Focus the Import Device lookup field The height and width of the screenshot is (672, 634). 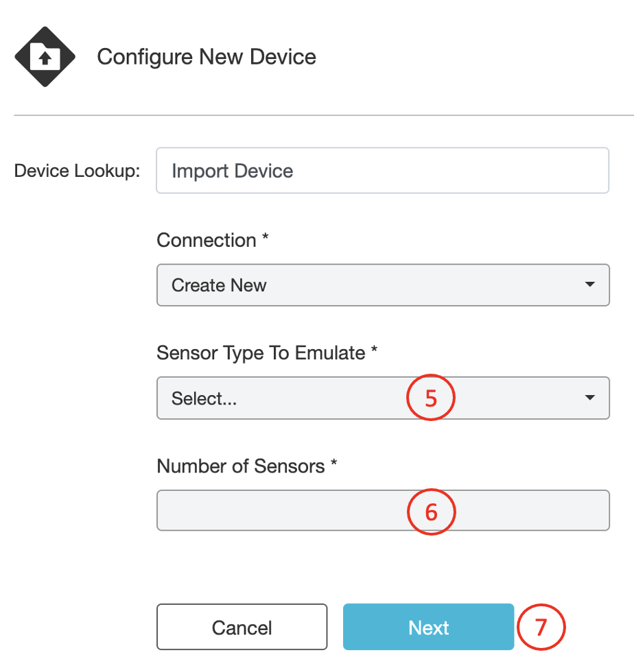pos(382,171)
